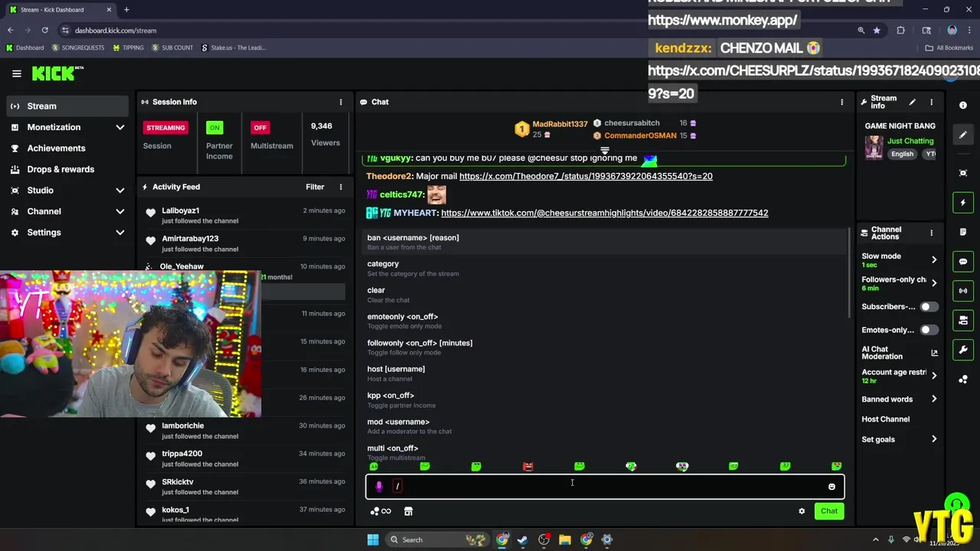Screen dimensions: 980x551
Task: Edit Stream info with pencil icon
Action: pos(912,102)
